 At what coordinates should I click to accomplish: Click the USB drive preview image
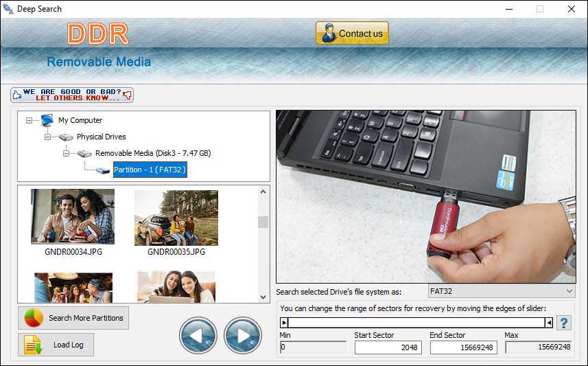tap(426, 196)
